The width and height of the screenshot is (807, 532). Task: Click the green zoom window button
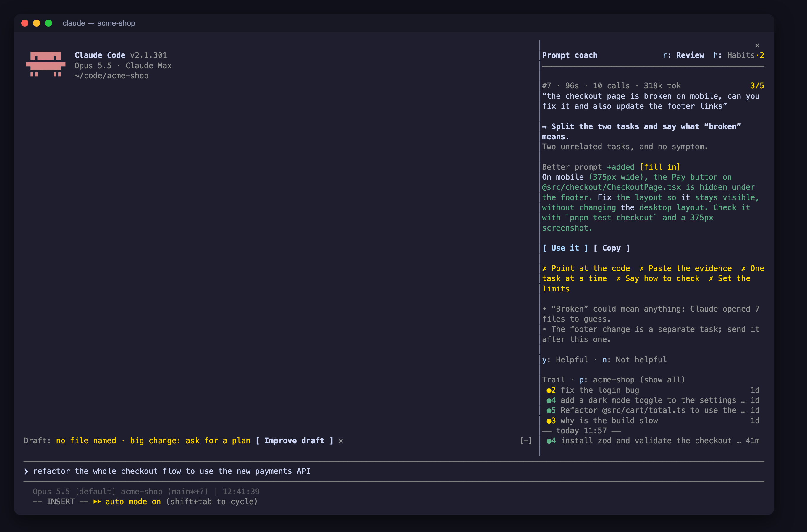[x=48, y=23]
